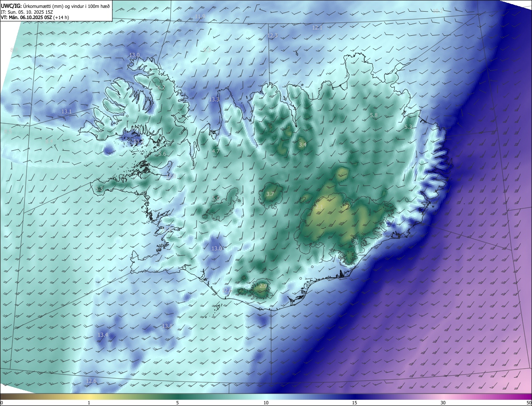Click the 5.0 value label
Image resolution: width=532 pixels, height=406 pixels.
click(216, 198)
